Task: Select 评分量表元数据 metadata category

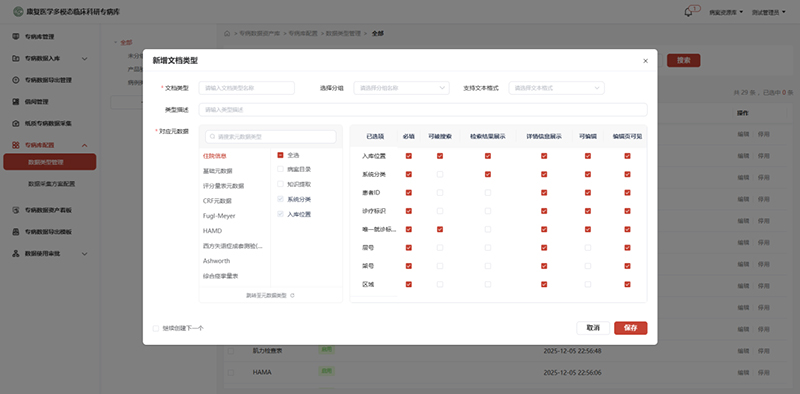Action: click(x=223, y=186)
